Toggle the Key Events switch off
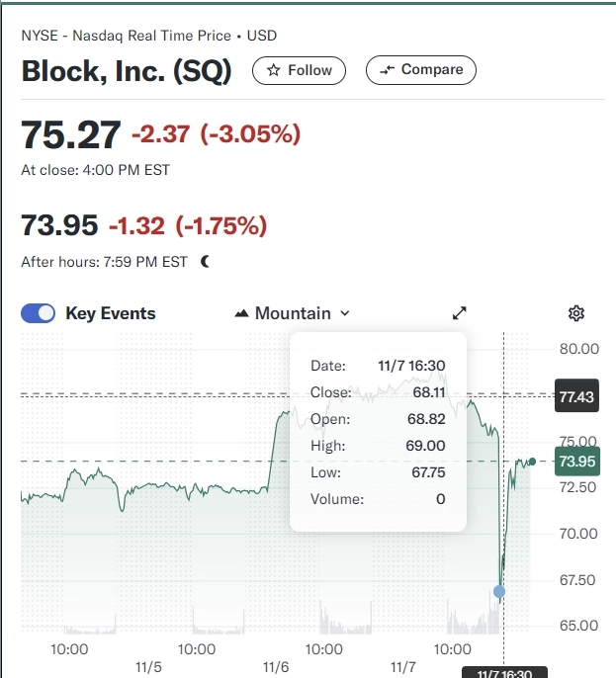Viewport: 616px width, 678px height. click(x=39, y=313)
